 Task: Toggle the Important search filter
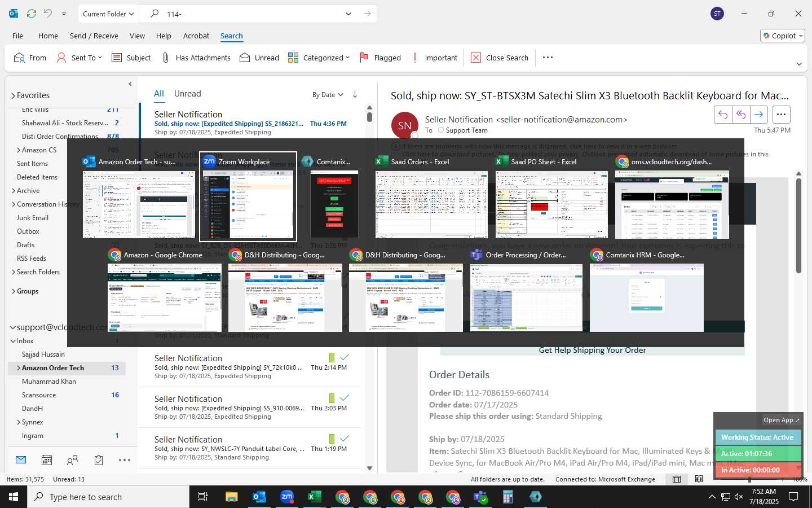point(435,58)
